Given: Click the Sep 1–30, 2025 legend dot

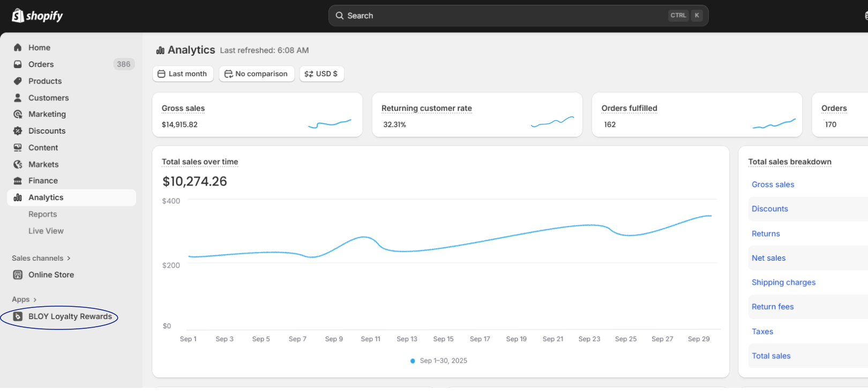Looking at the screenshot, I should 413,361.
